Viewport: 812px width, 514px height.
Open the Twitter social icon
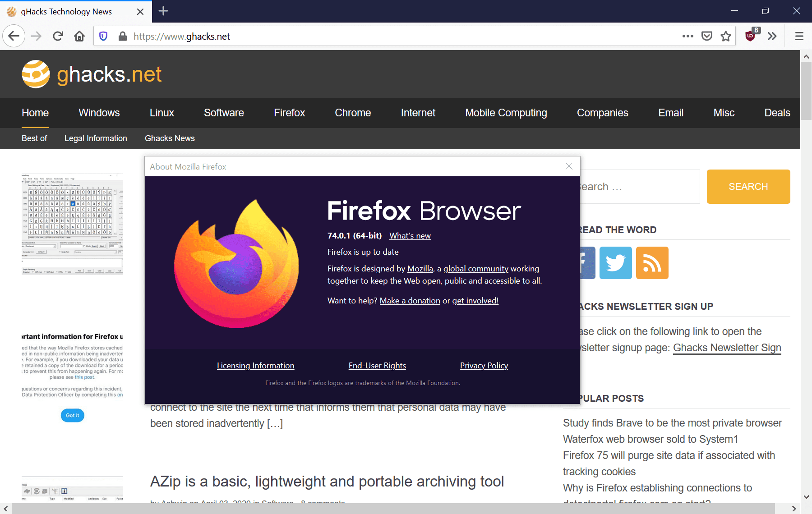tap(615, 263)
